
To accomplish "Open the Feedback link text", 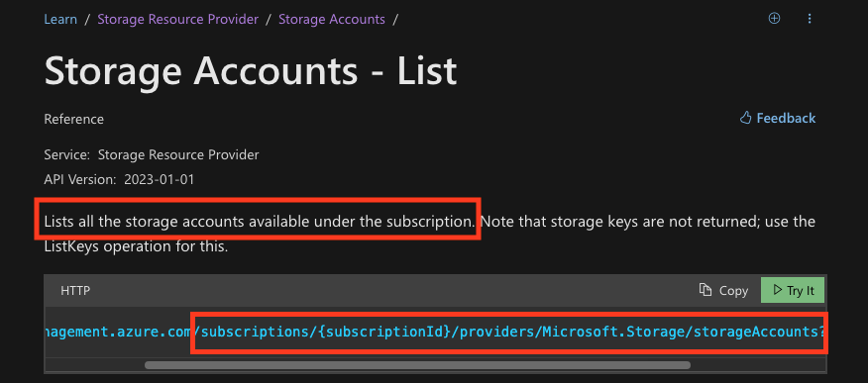I will (x=786, y=119).
